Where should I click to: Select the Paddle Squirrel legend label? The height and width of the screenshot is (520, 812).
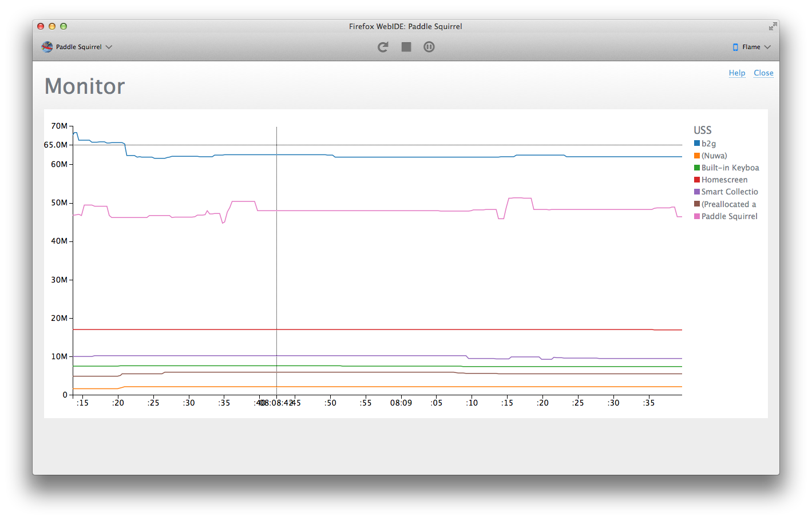coord(730,216)
